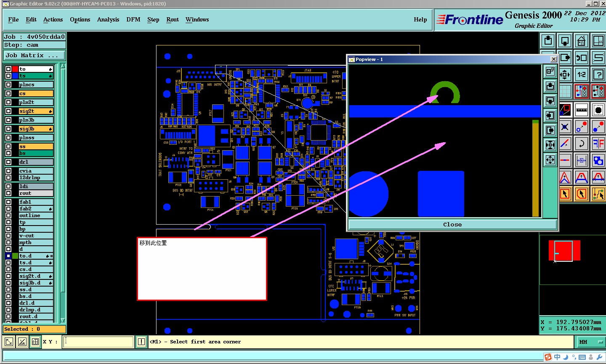606x364 pixels.
Task: Select the red-blue line edit icon
Action: (x=565, y=160)
